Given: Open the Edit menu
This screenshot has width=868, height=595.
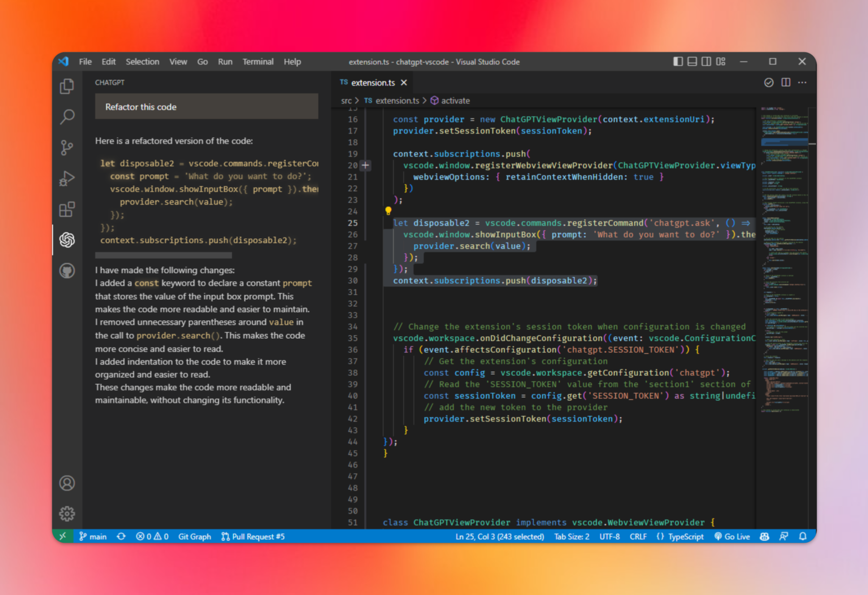Looking at the screenshot, I should coord(108,61).
